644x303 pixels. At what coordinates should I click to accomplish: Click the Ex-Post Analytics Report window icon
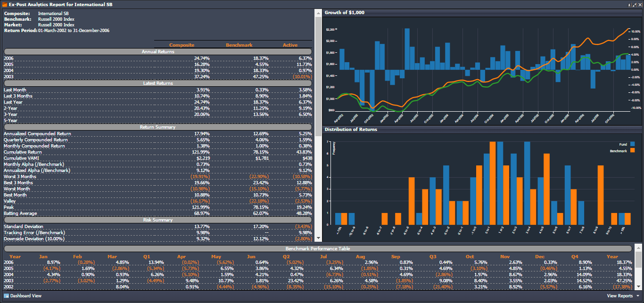[x=4, y=4]
